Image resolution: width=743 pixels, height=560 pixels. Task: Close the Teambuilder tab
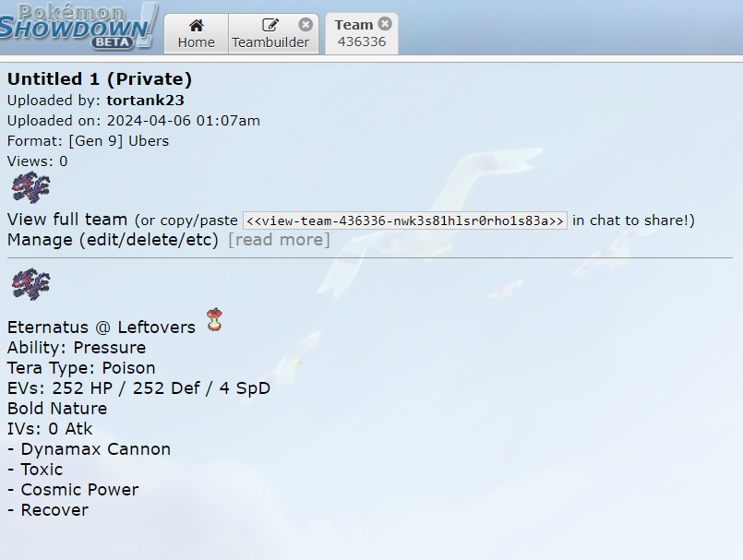coord(306,24)
